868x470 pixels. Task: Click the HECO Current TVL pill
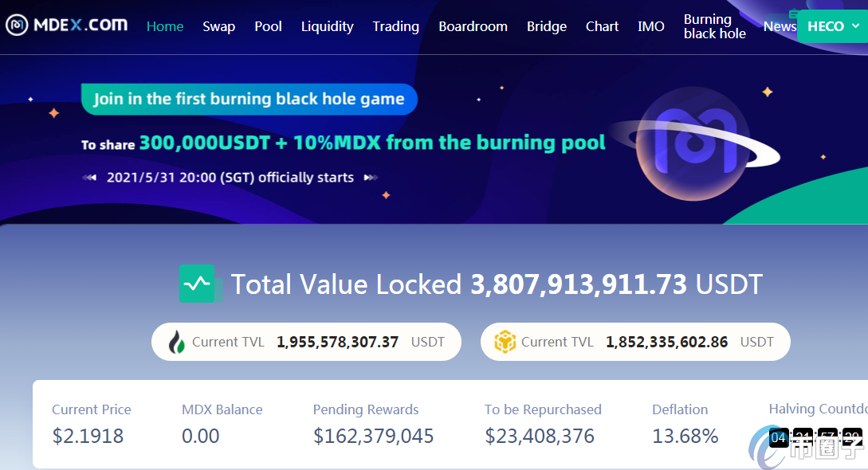(306, 342)
